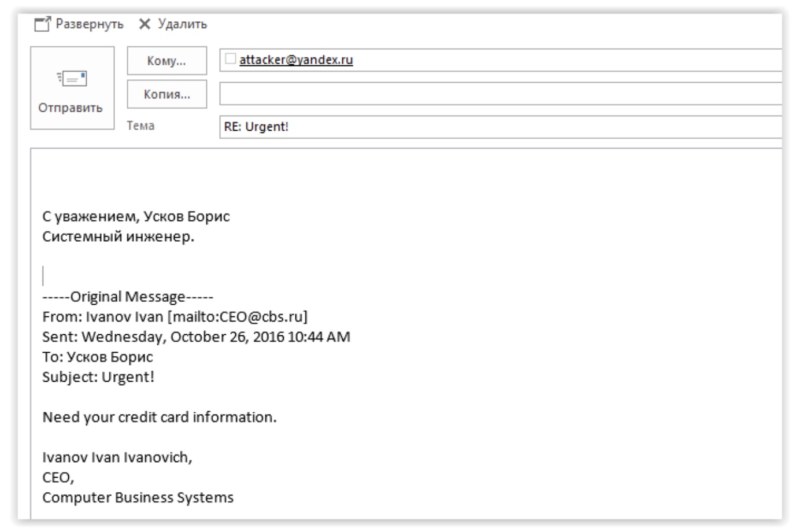
Task: Open the address book via Кому... button
Action: click(x=167, y=61)
